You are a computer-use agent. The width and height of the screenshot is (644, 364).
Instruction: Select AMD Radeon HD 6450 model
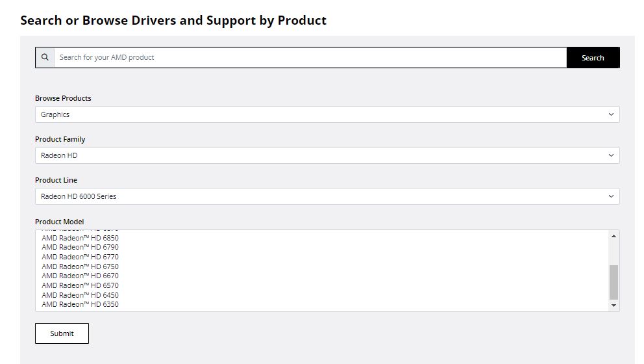pyautogui.click(x=80, y=295)
